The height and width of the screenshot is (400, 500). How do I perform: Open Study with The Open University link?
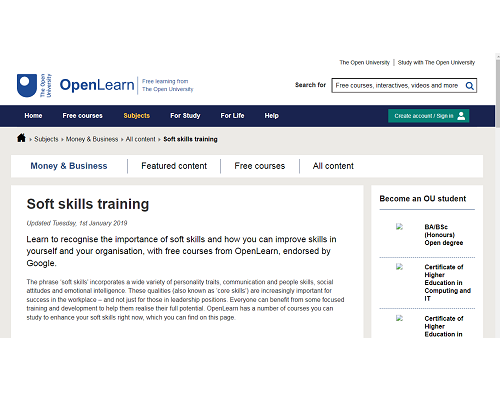click(x=436, y=62)
